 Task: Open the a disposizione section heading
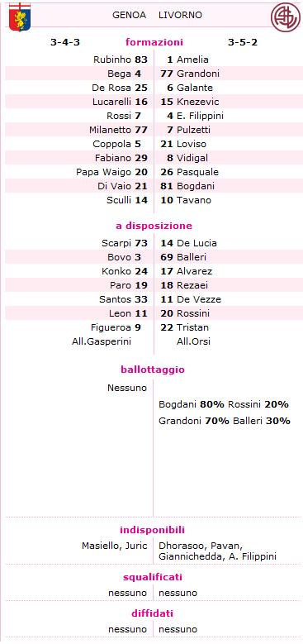coord(154,226)
